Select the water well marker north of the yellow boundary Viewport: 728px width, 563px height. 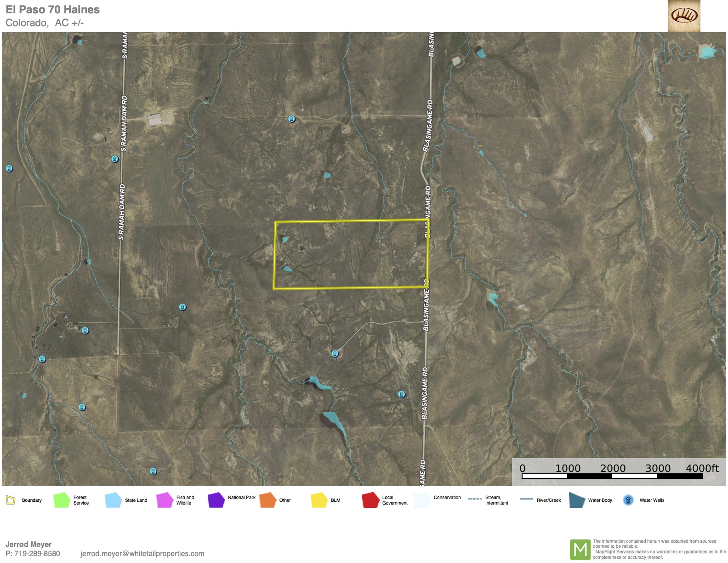coord(291,119)
